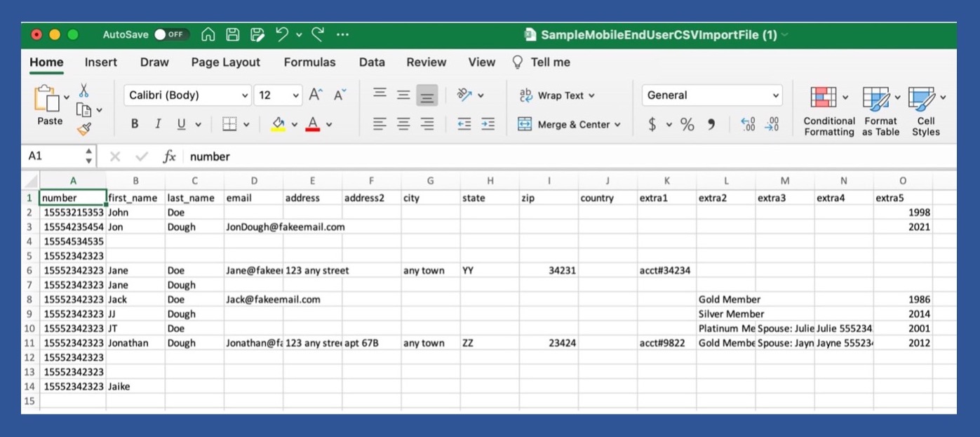The width and height of the screenshot is (980, 437).
Task: Toggle underline formatting
Action: tap(181, 124)
